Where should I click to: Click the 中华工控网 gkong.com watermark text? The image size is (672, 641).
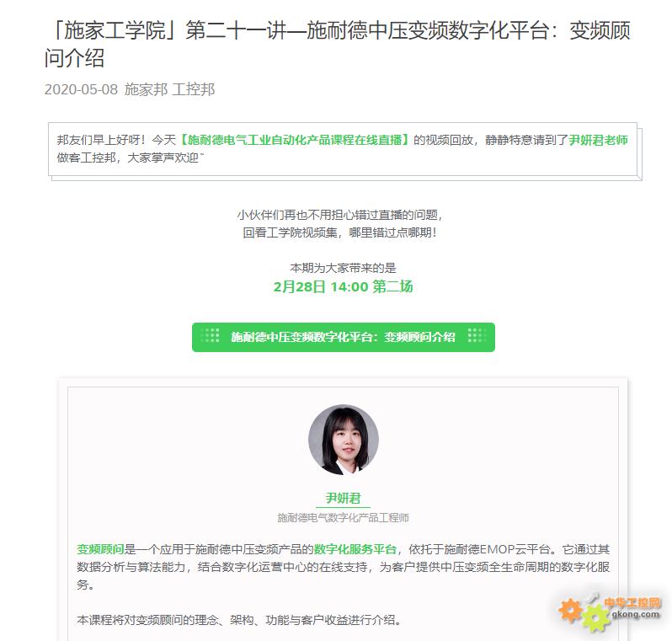click(633, 608)
